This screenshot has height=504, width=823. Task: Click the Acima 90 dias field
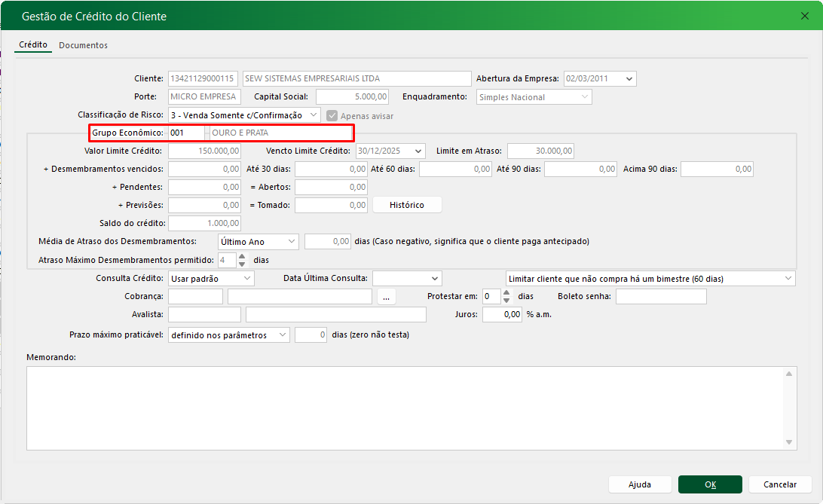(x=717, y=170)
